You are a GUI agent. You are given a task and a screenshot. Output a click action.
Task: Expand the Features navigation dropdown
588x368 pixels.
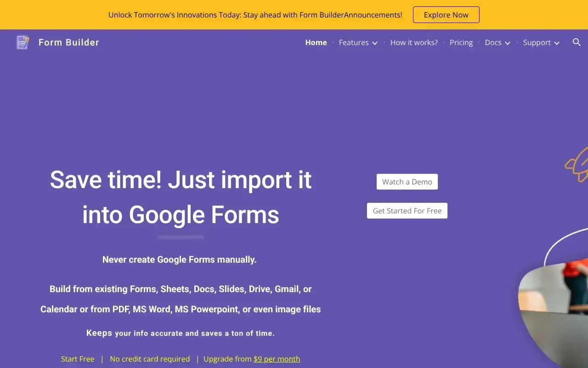pyautogui.click(x=358, y=42)
